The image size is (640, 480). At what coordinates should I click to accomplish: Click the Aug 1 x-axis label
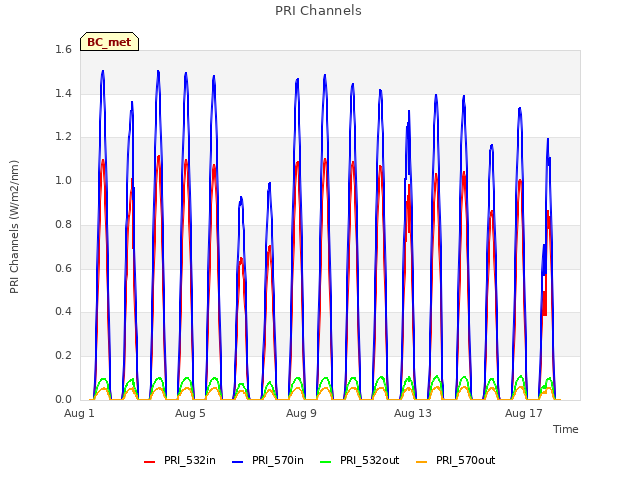tap(79, 413)
